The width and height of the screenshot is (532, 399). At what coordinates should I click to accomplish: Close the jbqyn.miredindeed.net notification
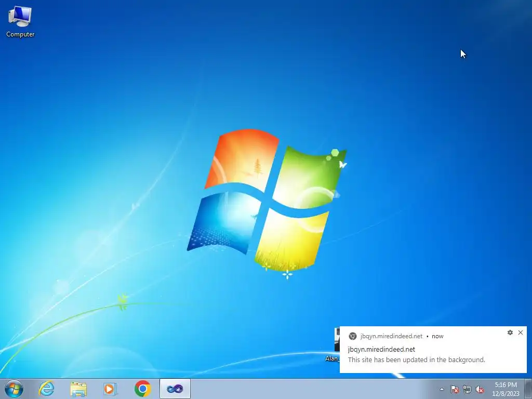tap(521, 332)
